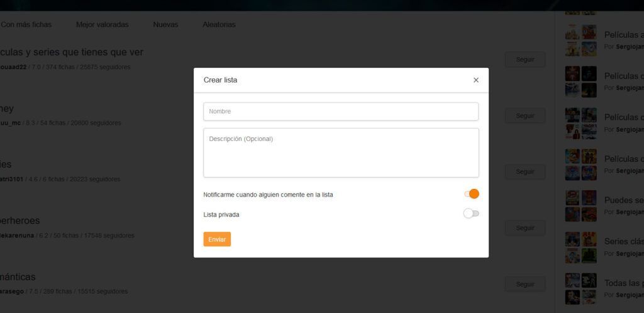Open sidebar list 'Películas a'

[x=624, y=35]
